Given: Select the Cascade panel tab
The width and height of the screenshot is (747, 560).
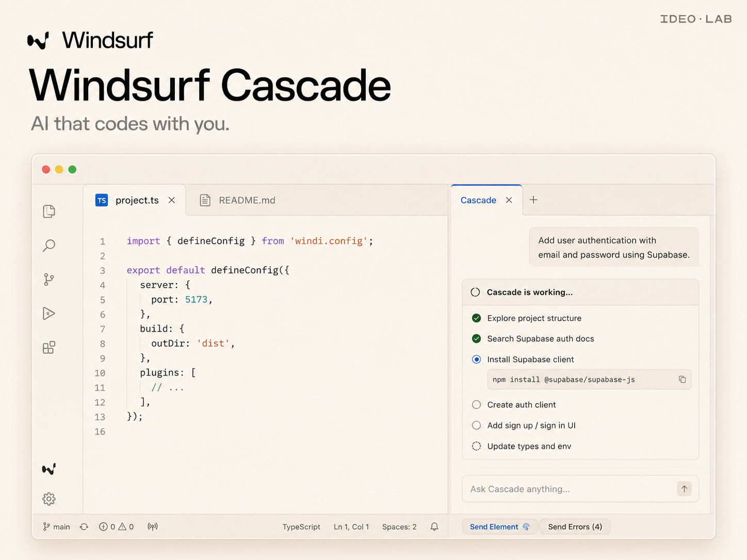Looking at the screenshot, I should point(486,200).
